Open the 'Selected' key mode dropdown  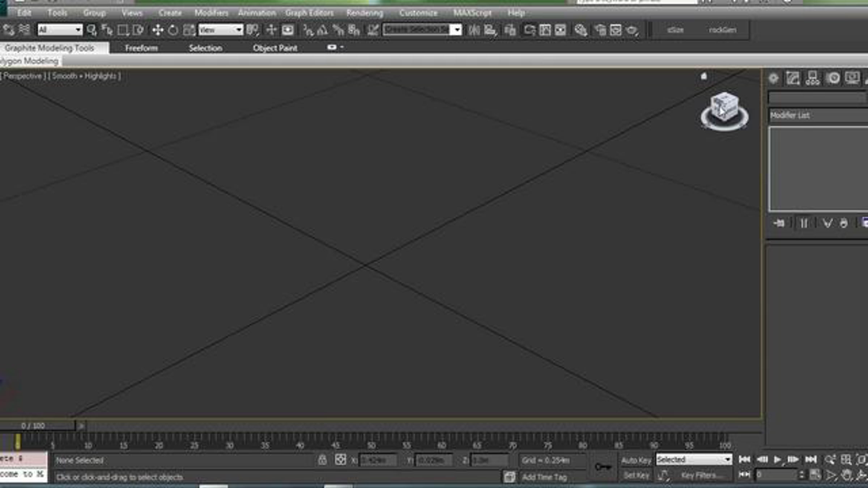[694, 460]
